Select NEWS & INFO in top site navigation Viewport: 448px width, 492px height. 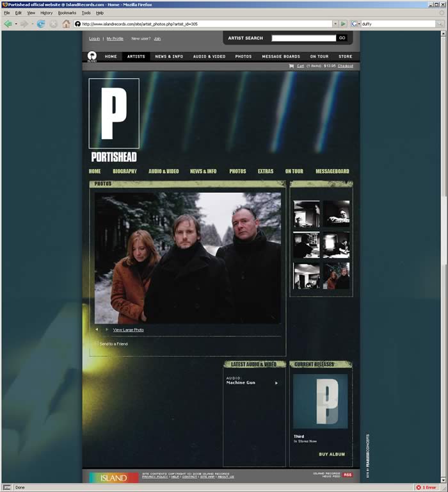169,56
